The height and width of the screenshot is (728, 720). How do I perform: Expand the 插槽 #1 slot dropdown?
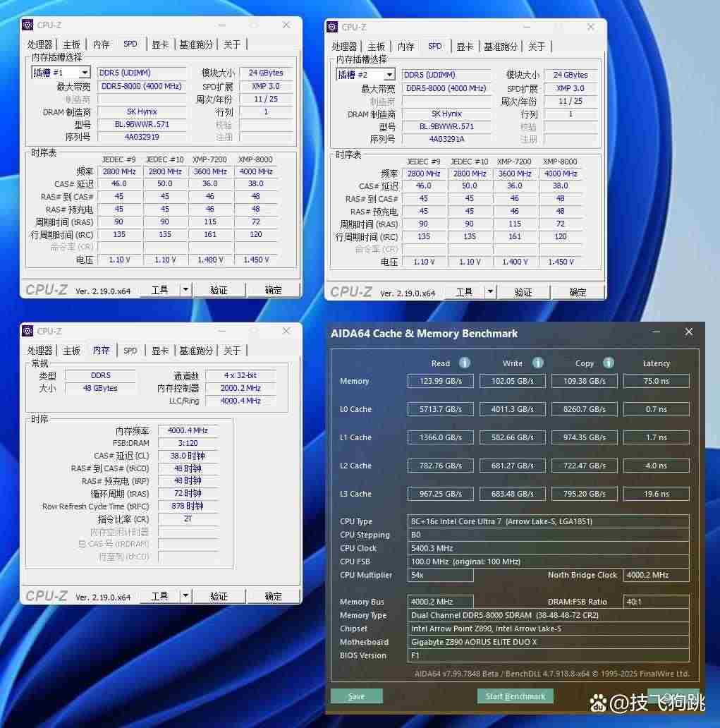point(85,73)
